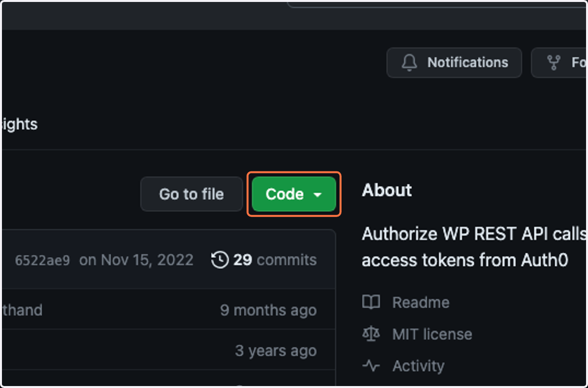588x388 pixels.
Task: Open the 29 commits history link
Action: pyautogui.click(x=264, y=260)
